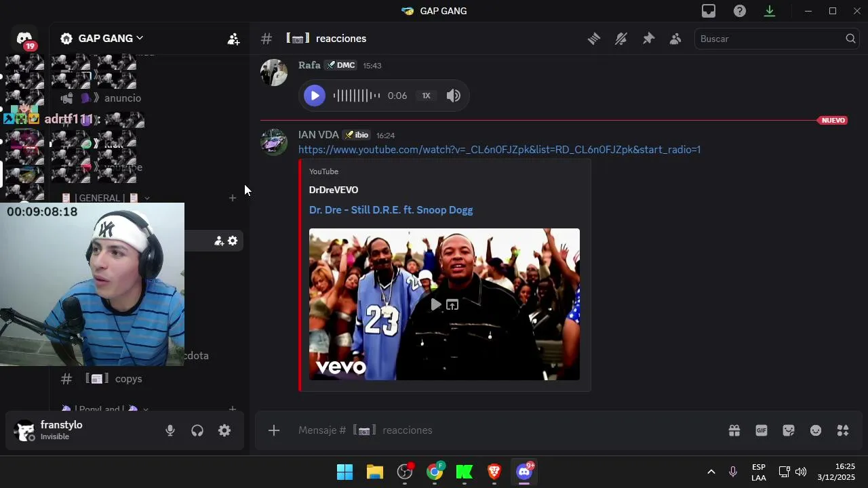Seek within the voice message waveform

pos(356,96)
